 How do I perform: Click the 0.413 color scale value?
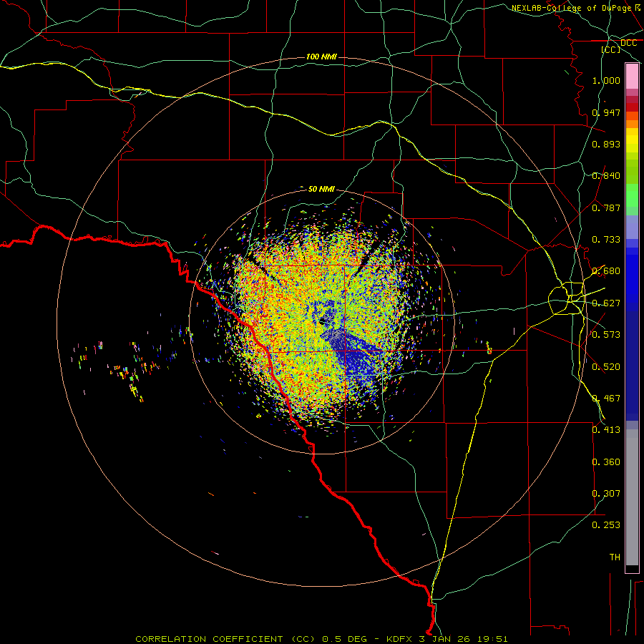pos(606,430)
